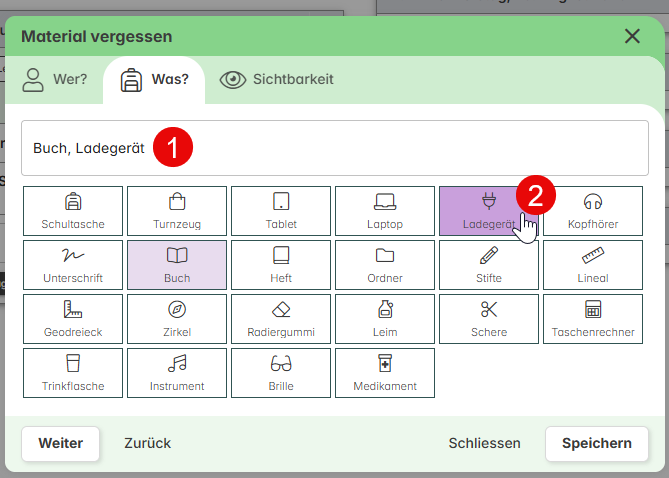Choose the Instrument music note tile
This screenshot has height=478, width=669.
pyautogui.click(x=177, y=373)
